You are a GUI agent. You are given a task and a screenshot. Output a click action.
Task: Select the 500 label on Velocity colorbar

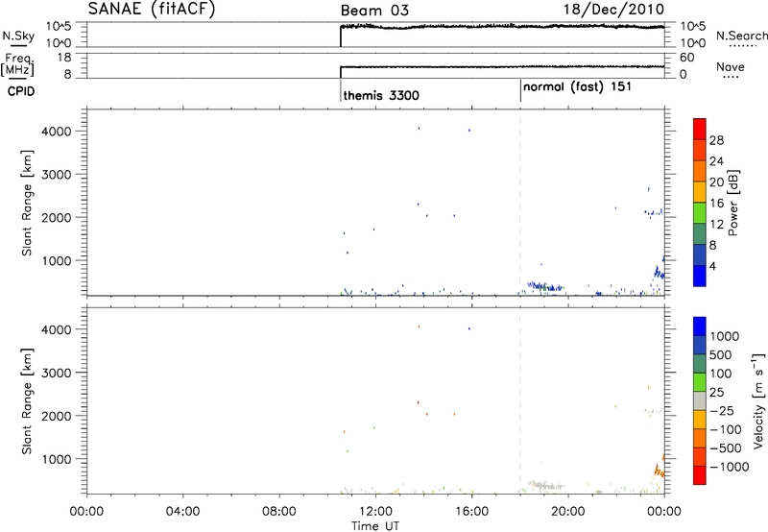[x=721, y=355]
